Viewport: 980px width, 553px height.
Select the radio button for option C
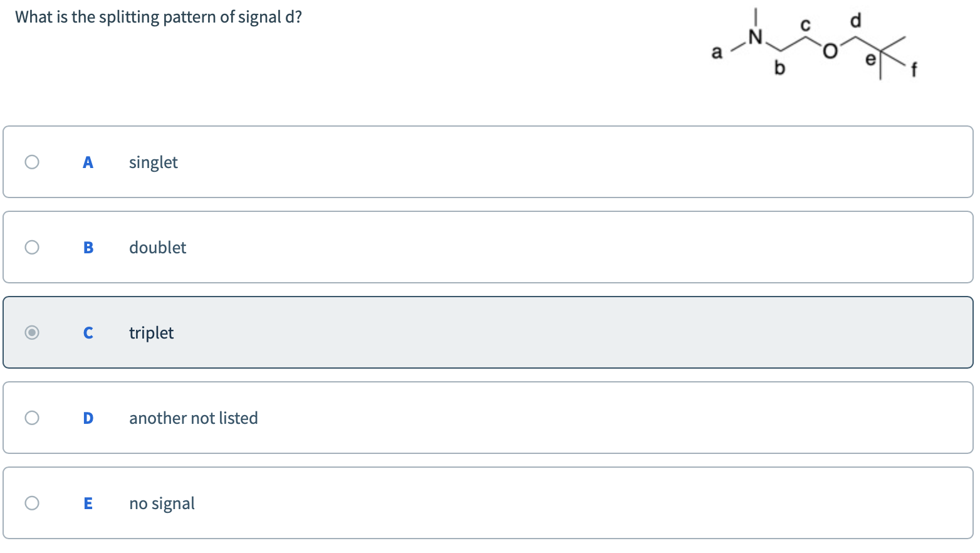pyautogui.click(x=32, y=332)
